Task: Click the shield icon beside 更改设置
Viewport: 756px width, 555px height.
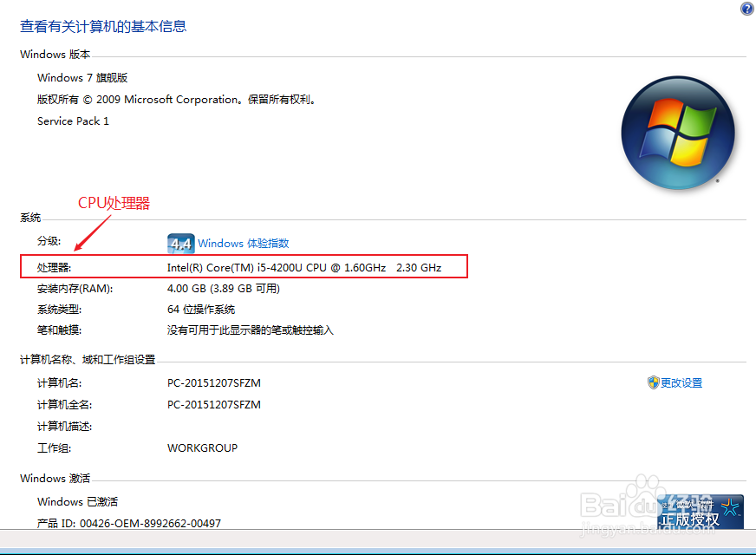Action: click(653, 382)
